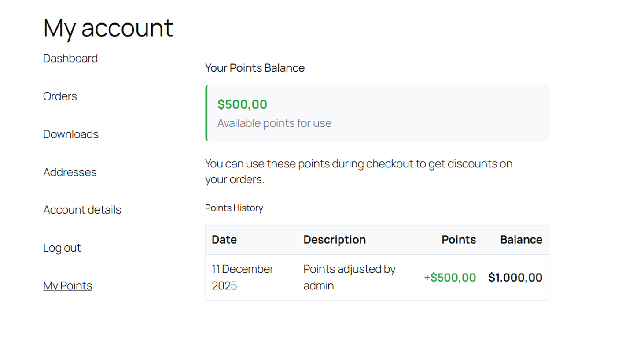Open the Downloads section
The image size is (644, 341).
[70, 134]
